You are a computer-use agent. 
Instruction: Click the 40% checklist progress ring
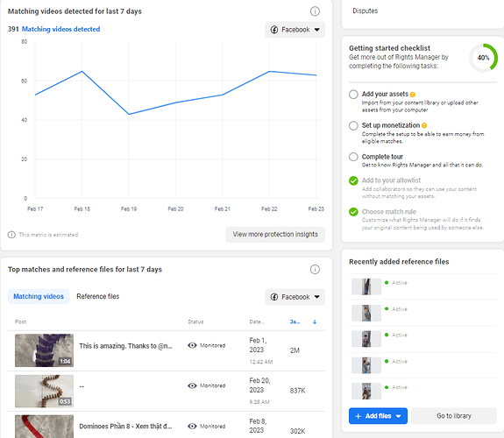tap(483, 58)
